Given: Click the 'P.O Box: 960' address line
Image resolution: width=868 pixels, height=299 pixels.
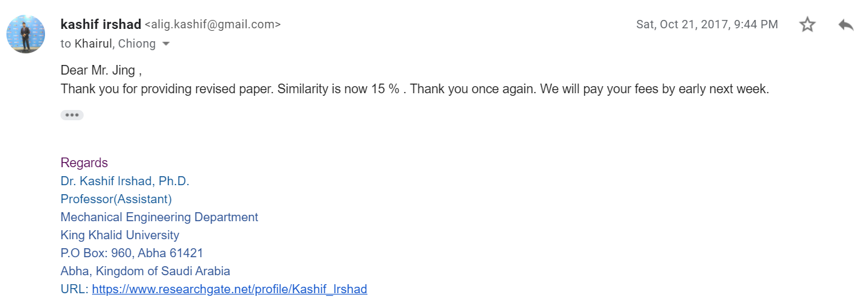Looking at the screenshot, I should pos(131,253).
